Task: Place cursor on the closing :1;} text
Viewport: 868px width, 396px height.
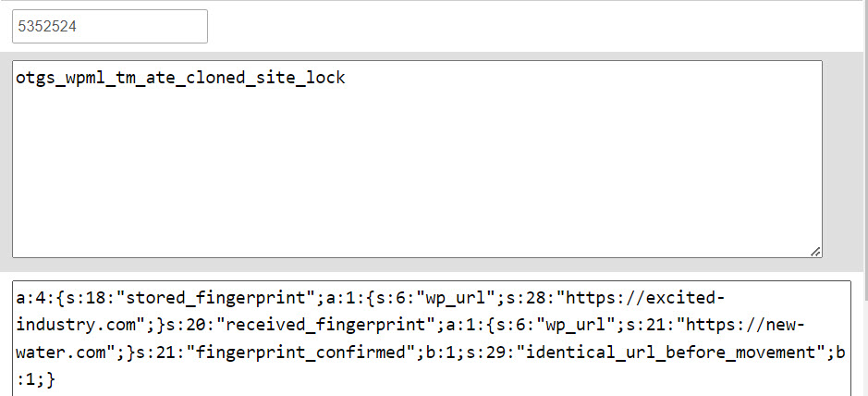Action: point(35,379)
